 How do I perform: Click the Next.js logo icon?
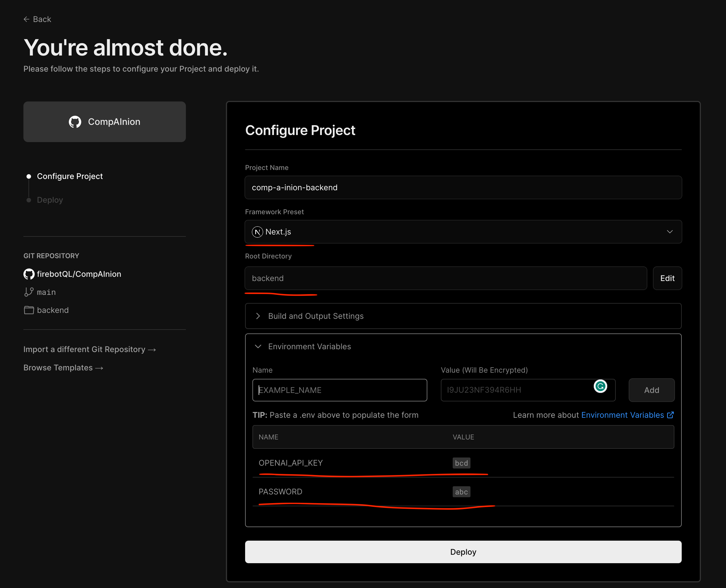click(257, 232)
